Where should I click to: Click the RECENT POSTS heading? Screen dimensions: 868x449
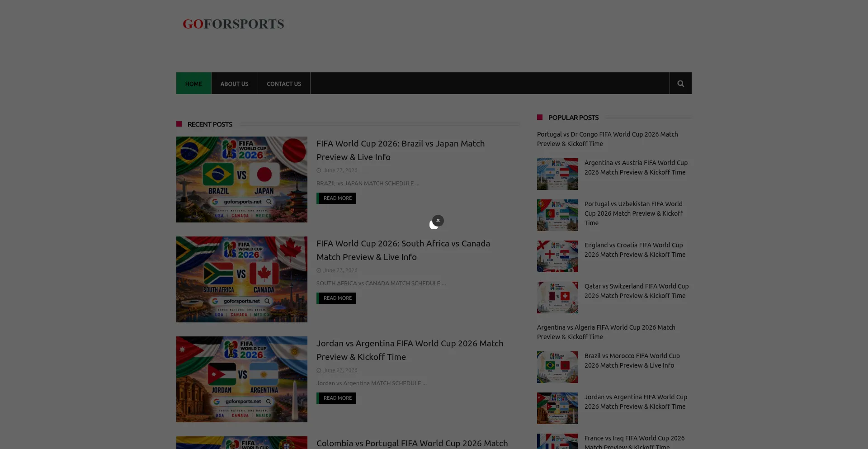tap(210, 124)
